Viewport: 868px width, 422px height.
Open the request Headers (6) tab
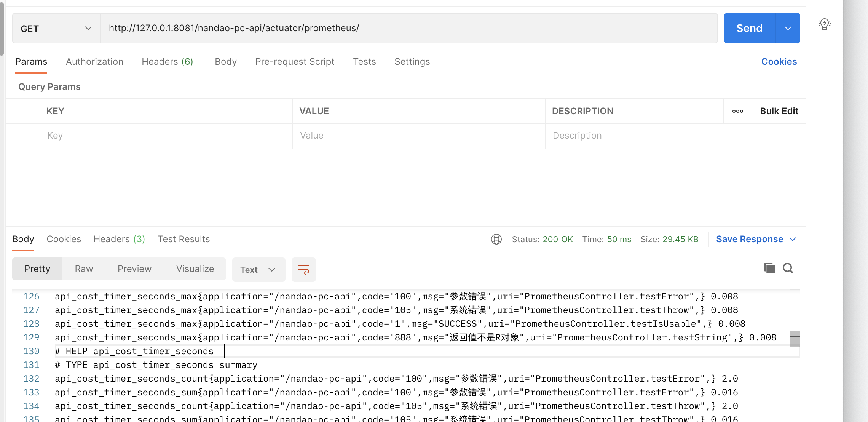pos(167,62)
